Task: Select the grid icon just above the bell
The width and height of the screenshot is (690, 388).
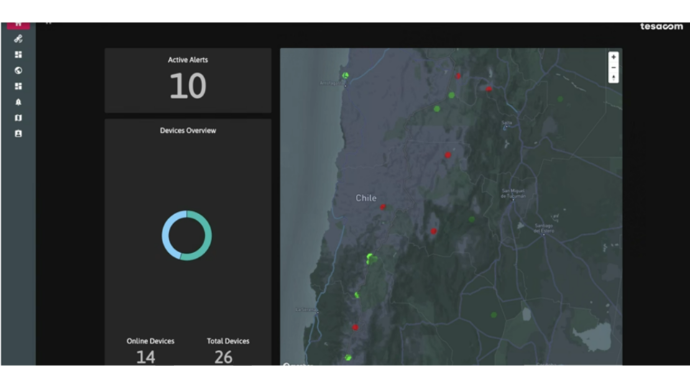Action: [18, 86]
